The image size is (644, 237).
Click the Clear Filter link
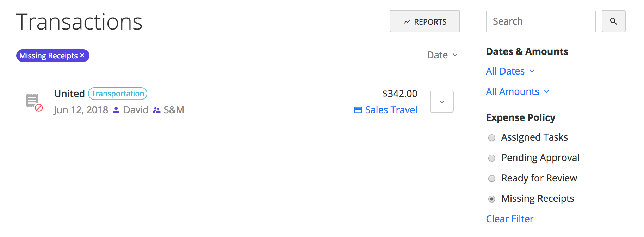point(510,219)
